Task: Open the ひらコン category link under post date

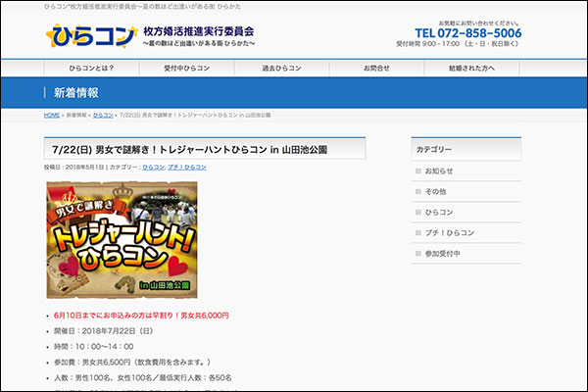Action: (x=153, y=168)
